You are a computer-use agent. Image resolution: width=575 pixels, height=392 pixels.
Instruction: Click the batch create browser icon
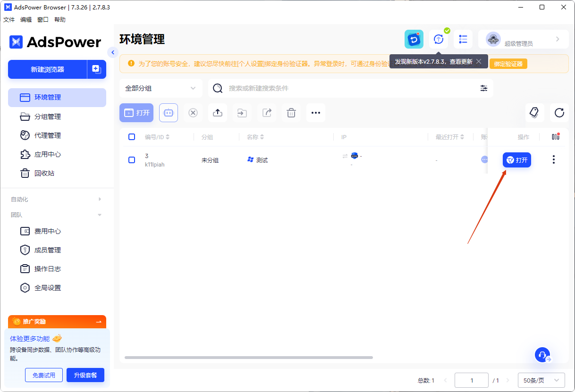pos(96,69)
